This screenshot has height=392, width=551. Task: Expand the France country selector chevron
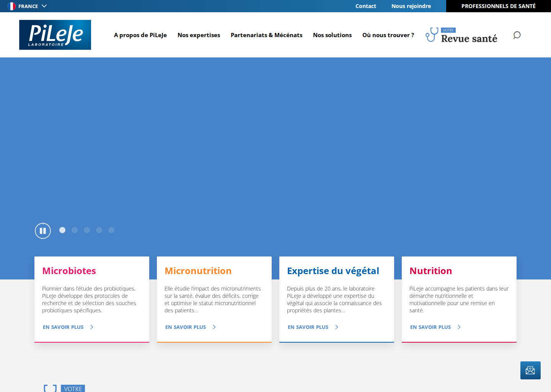point(44,6)
